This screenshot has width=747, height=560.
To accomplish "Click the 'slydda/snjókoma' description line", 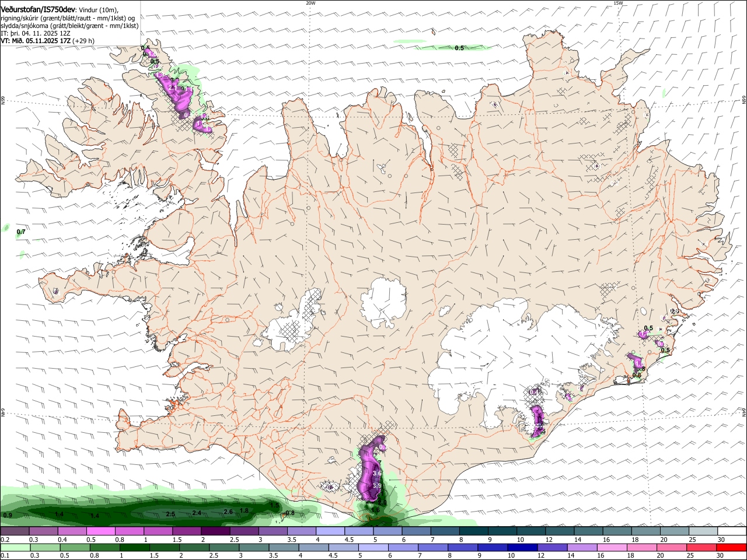I will click(69, 26).
